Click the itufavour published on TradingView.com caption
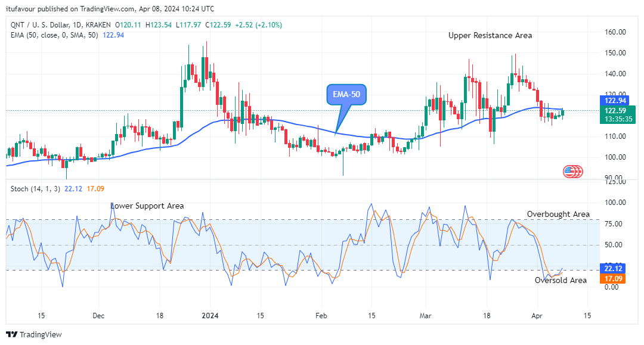Screen dimensions: 644x345 click(x=70, y=8)
